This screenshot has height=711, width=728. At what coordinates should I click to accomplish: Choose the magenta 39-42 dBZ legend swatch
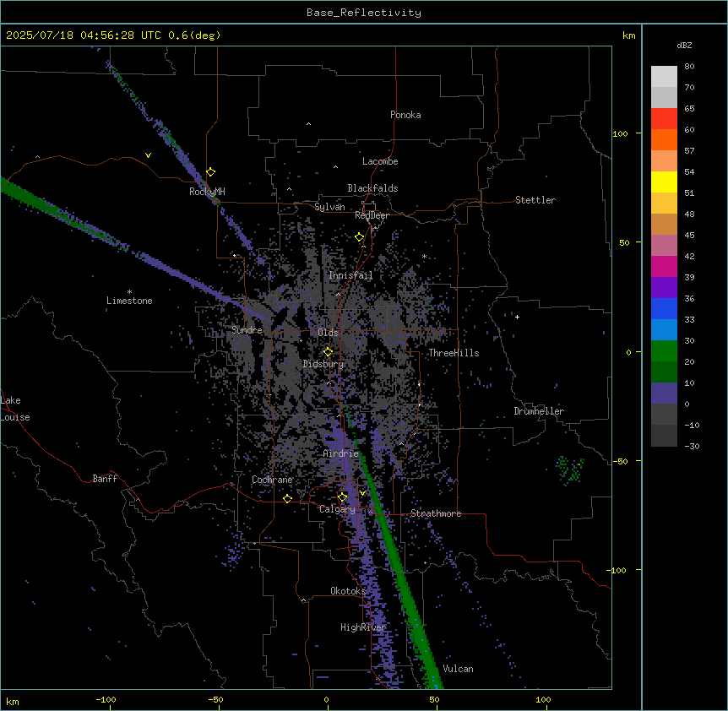click(x=664, y=266)
